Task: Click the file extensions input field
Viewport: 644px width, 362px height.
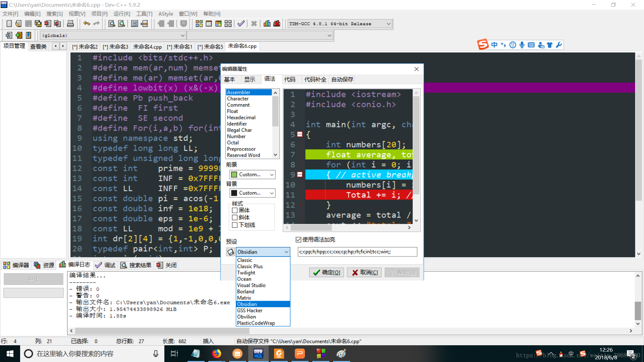Action: click(x=357, y=252)
